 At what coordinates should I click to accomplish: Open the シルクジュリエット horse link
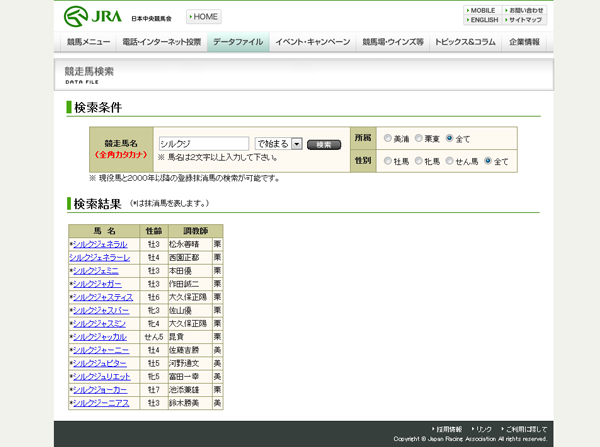pyautogui.click(x=102, y=377)
